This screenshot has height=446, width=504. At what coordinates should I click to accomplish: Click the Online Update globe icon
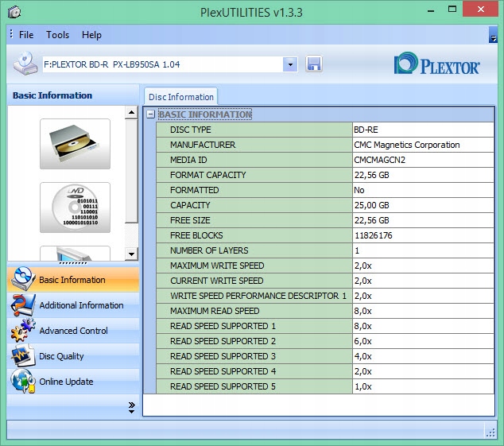pos(22,381)
